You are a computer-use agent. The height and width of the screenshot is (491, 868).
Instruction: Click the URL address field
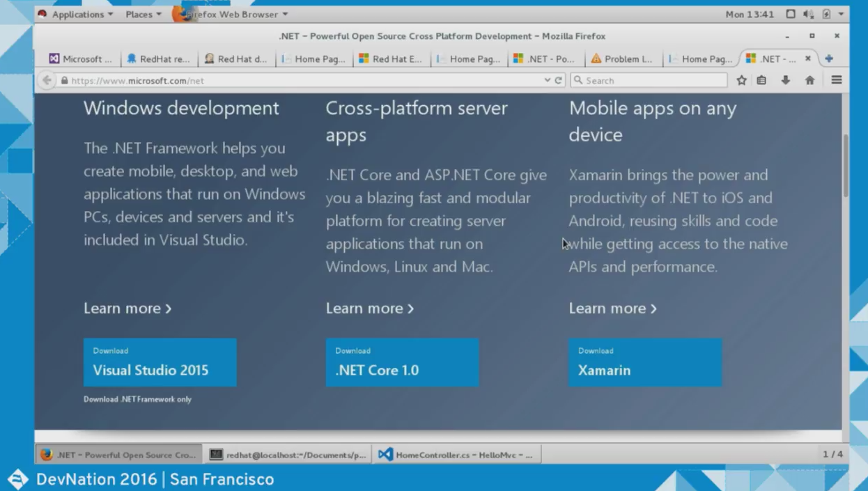tap(307, 81)
